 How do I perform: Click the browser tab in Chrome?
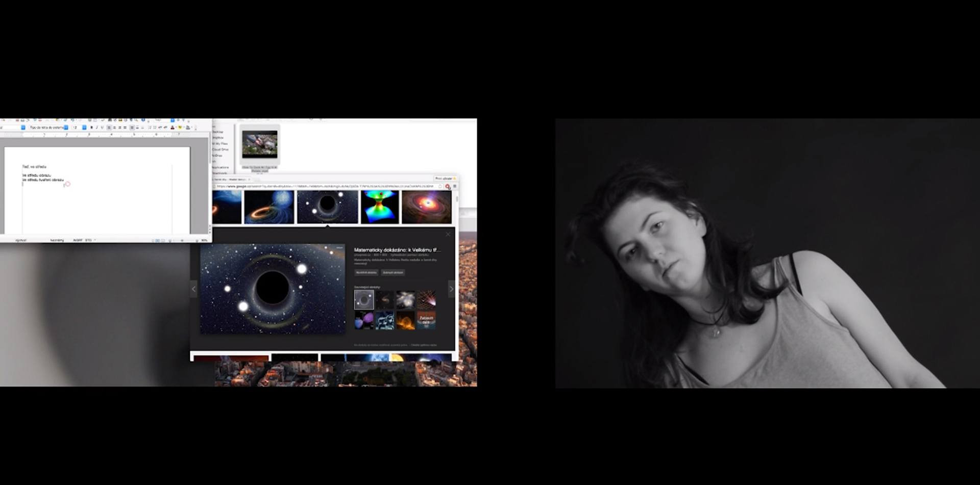click(x=232, y=180)
